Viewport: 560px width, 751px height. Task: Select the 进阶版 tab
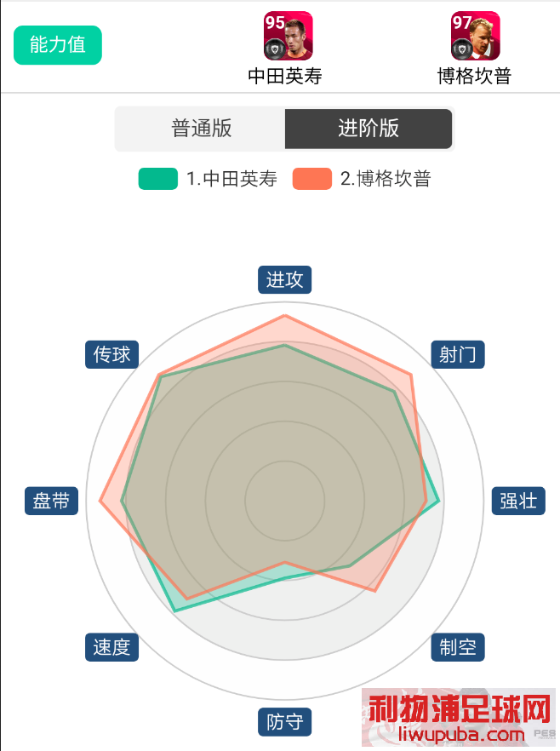[369, 129]
